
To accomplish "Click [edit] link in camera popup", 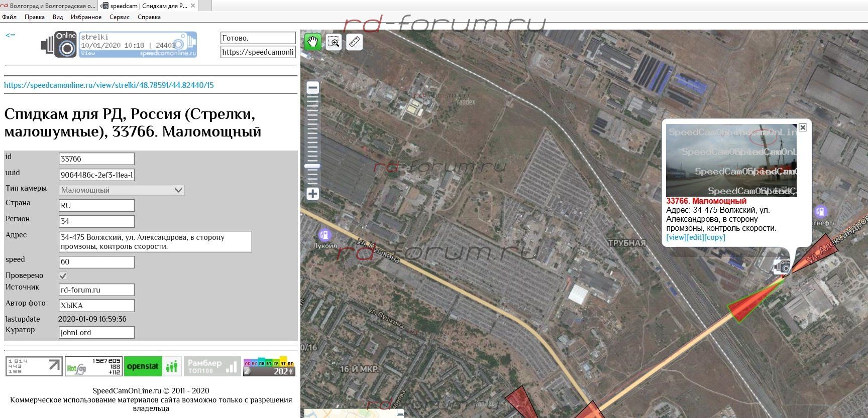I will (695, 237).
